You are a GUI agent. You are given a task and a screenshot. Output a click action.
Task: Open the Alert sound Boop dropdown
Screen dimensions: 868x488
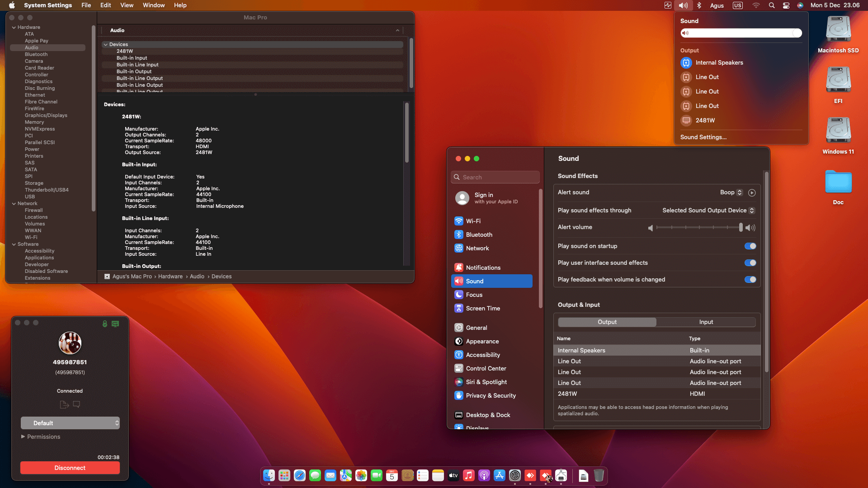pyautogui.click(x=731, y=192)
